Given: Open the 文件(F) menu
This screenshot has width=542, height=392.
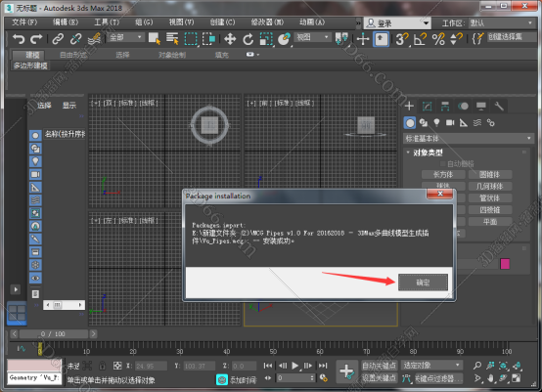Looking at the screenshot, I should point(24,22).
